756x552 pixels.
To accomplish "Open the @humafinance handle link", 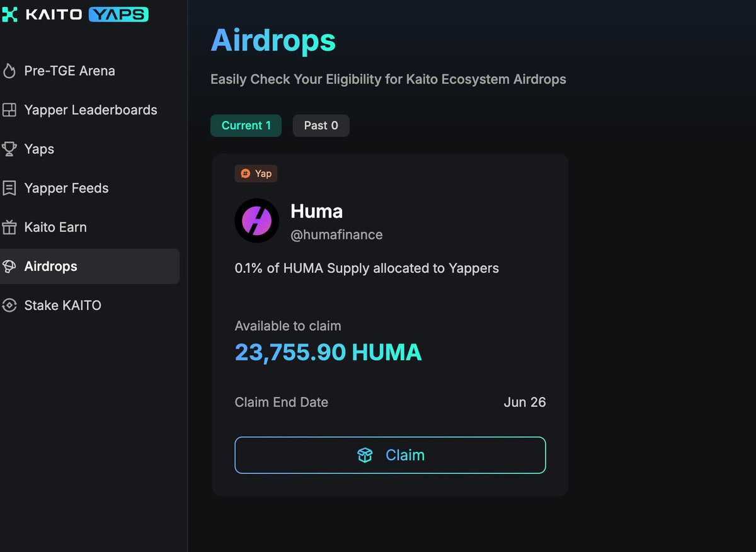I will pyautogui.click(x=336, y=235).
